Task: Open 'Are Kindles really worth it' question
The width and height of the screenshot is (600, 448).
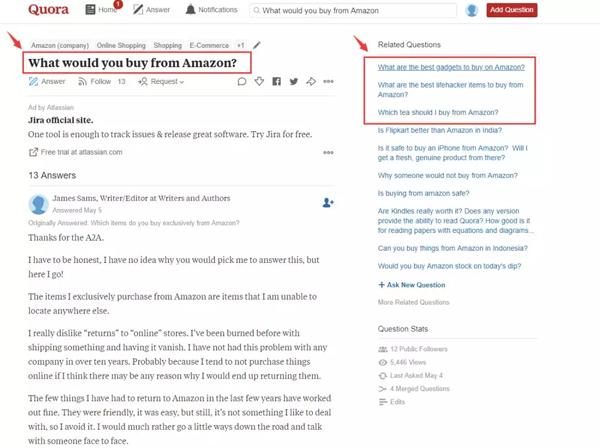Action: coord(455,221)
